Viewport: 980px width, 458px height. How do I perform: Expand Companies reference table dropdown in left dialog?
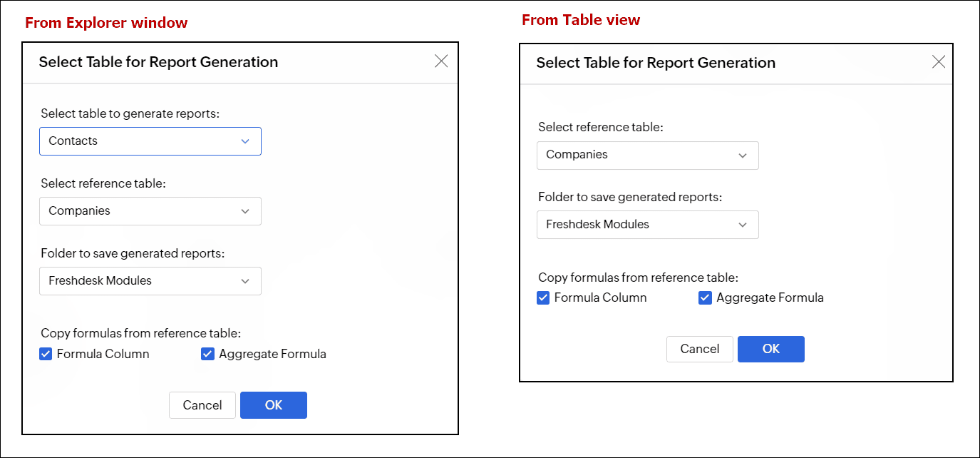coord(150,211)
